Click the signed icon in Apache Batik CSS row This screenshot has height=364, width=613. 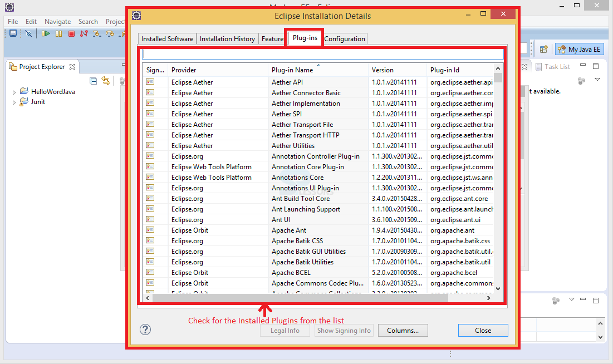click(x=150, y=240)
